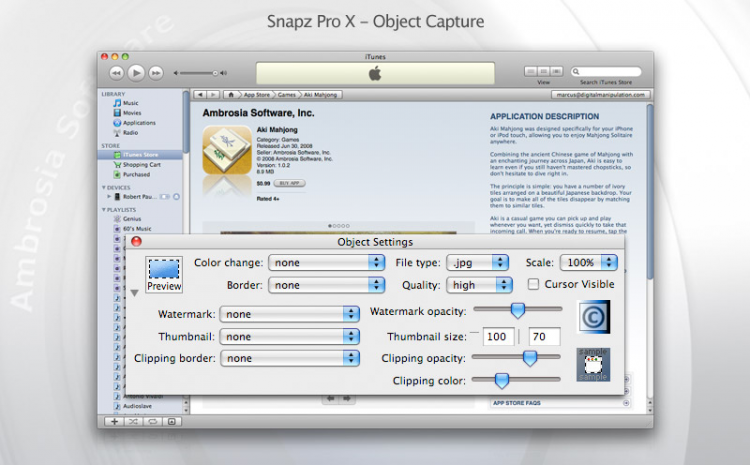Click the account email button
The width and height of the screenshot is (750, 465).
(x=600, y=95)
